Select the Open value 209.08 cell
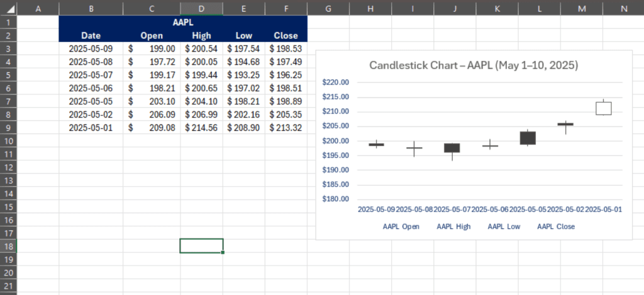The width and height of the screenshot is (644, 295). click(152, 127)
